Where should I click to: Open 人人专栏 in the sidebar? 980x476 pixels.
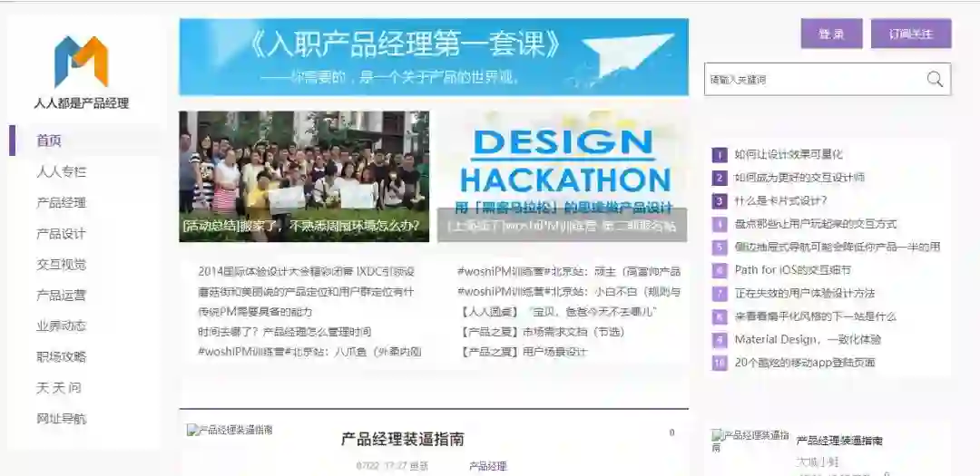click(x=62, y=171)
